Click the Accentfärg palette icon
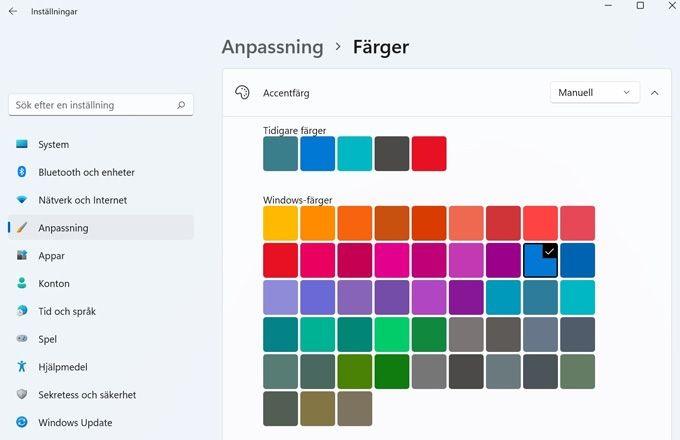680x440 pixels. tap(242, 92)
